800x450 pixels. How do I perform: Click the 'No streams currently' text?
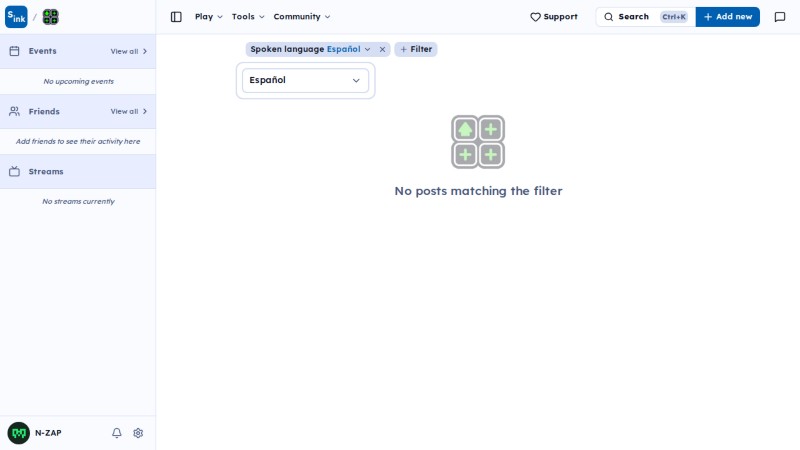coord(79,202)
